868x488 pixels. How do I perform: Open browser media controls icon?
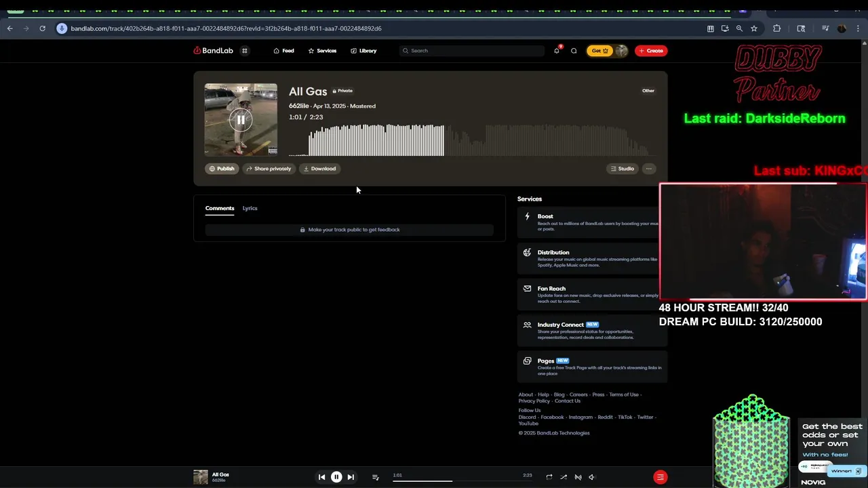pyautogui.click(x=825, y=28)
